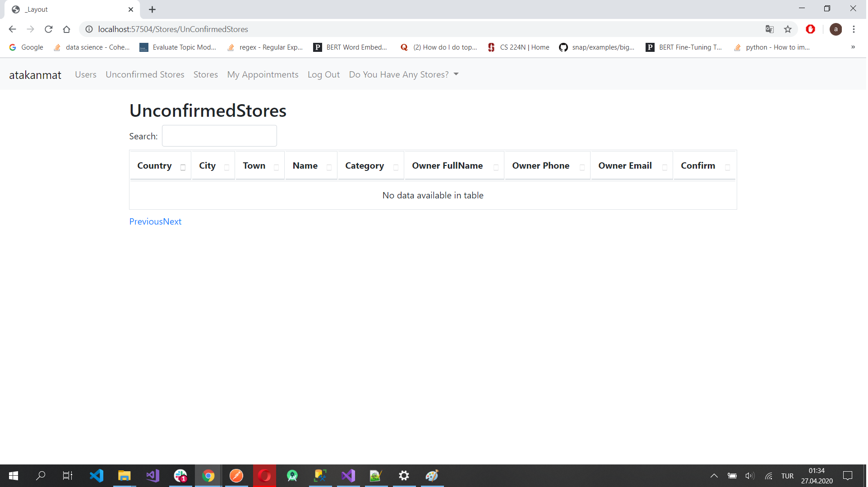
Task: Click the browser home icon
Action: [67, 29]
